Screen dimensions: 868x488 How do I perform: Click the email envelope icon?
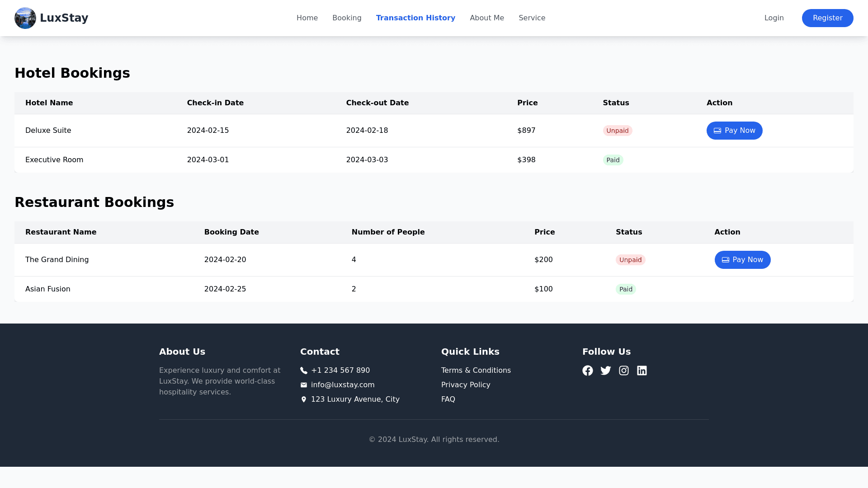[x=304, y=385]
